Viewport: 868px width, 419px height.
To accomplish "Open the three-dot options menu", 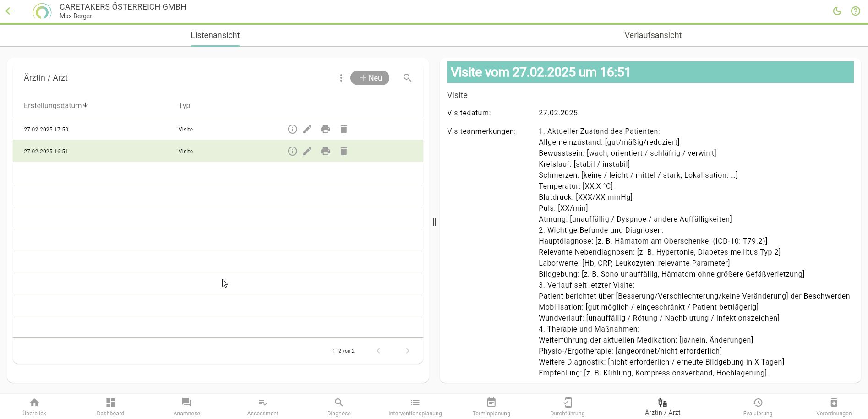I will point(341,78).
